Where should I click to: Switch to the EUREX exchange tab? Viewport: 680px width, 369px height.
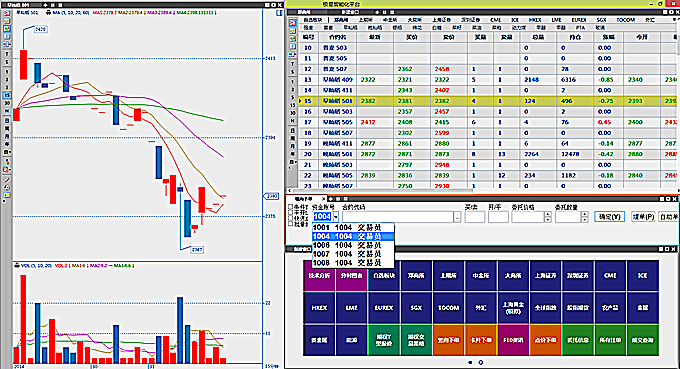tap(579, 20)
